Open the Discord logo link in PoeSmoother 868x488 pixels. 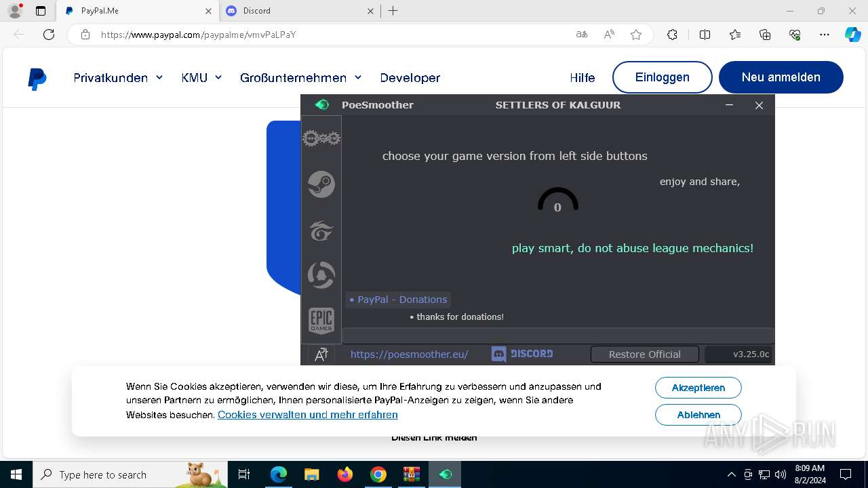click(x=522, y=354)
